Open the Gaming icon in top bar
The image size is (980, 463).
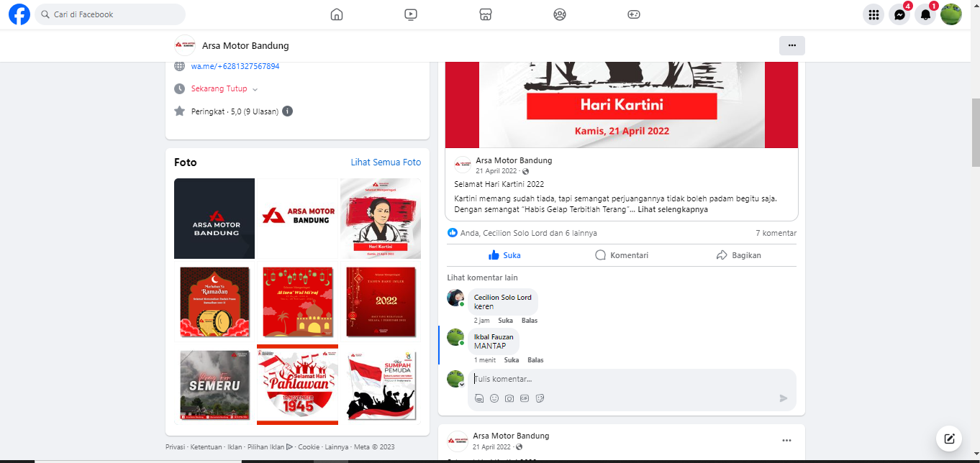point(634,14)
